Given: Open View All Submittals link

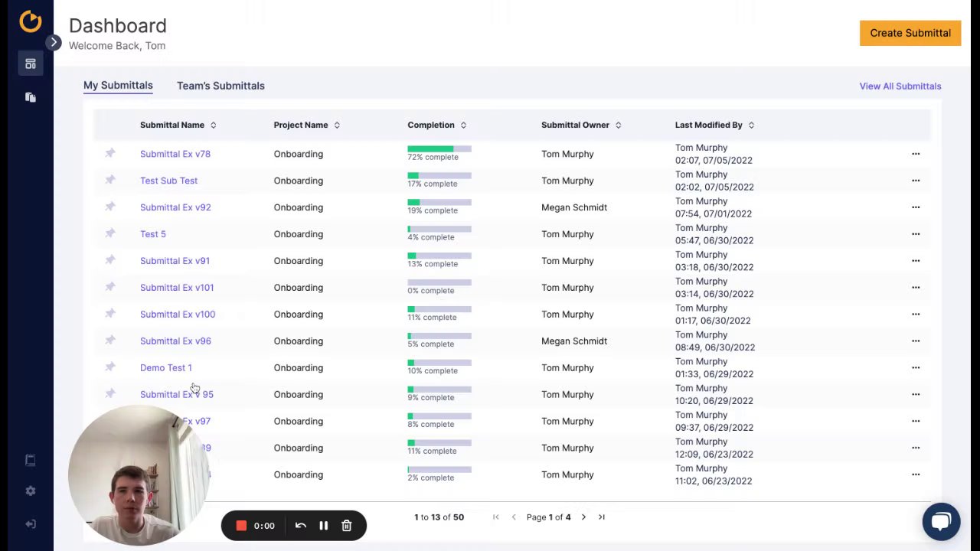Looking at the screenshot, I should point(900,86).
